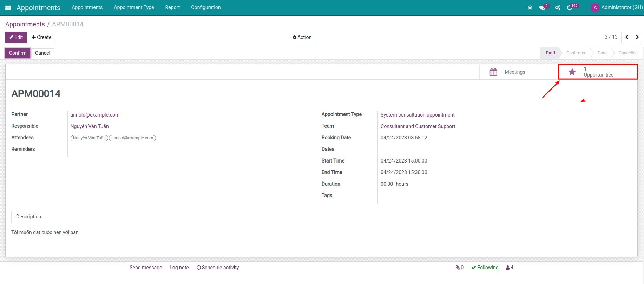The height and width of the screenshot is (284, 644).
Task: Toggle the Following subscription status
Action: (485, 268)
